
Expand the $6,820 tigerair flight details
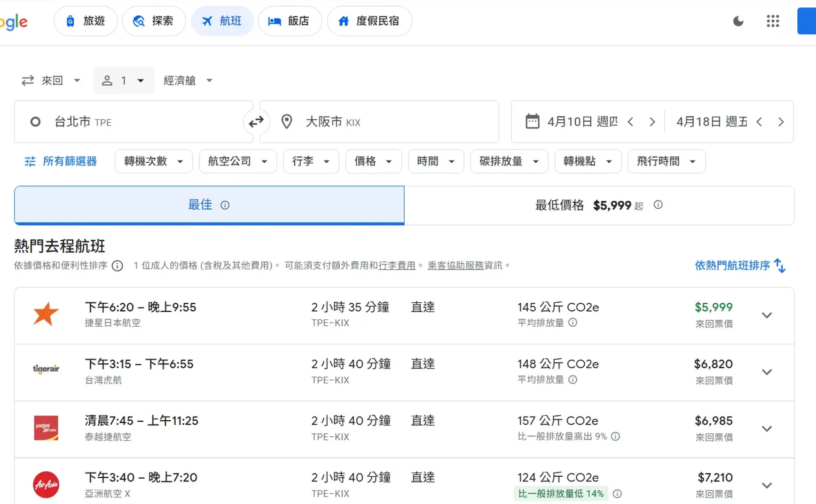[x=767, y=372]
